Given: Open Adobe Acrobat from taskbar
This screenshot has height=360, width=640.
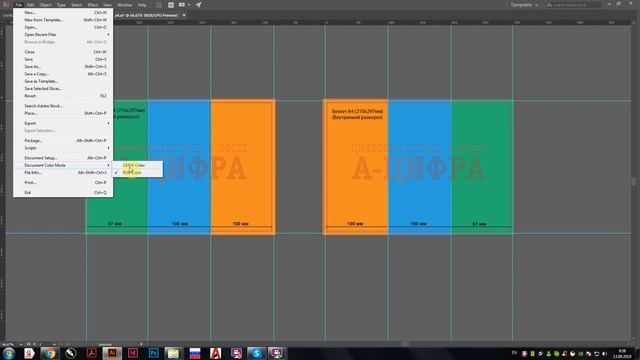Looking at the screenshot, I should (91, 353).
